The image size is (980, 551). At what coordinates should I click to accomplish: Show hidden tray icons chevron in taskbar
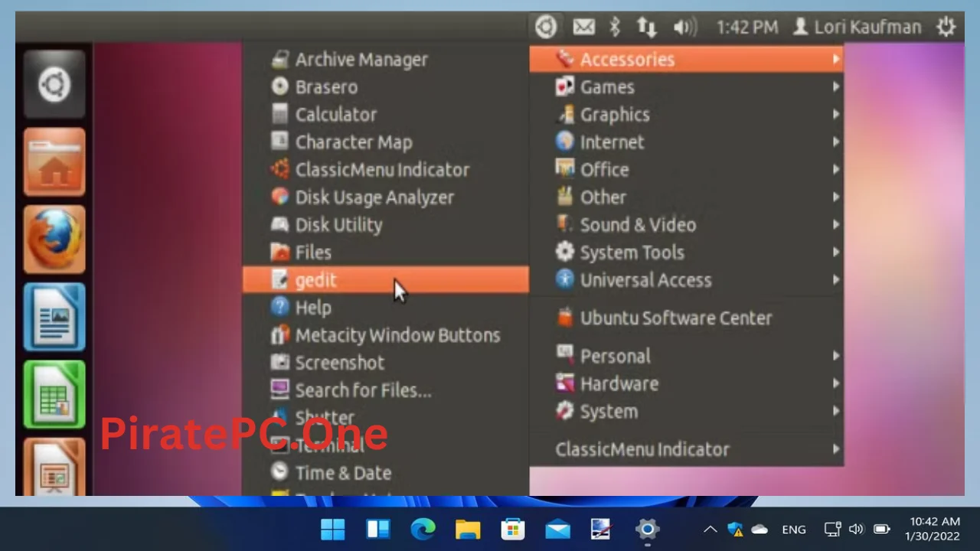point(710,530)
